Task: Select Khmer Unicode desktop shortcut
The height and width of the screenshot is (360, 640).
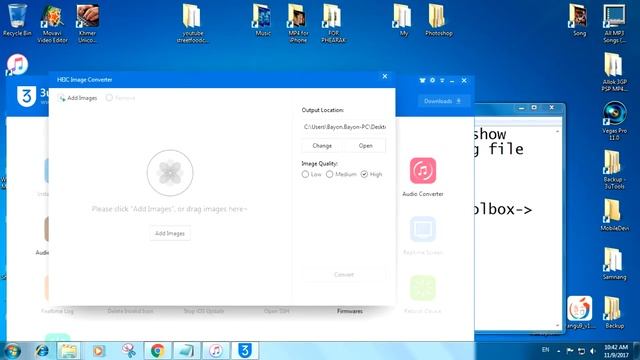Action: (x=87, y=24)
